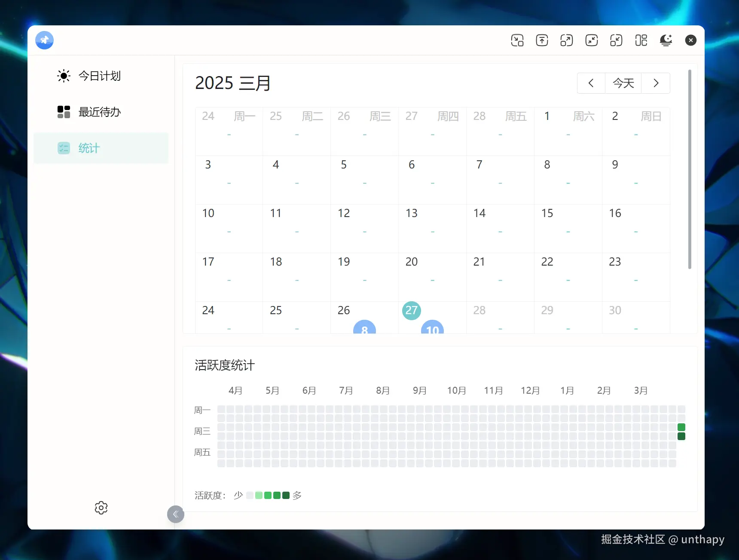739x560 pixels.
Task: Click the blue pin app logo
Action: (x=44, y=40)
